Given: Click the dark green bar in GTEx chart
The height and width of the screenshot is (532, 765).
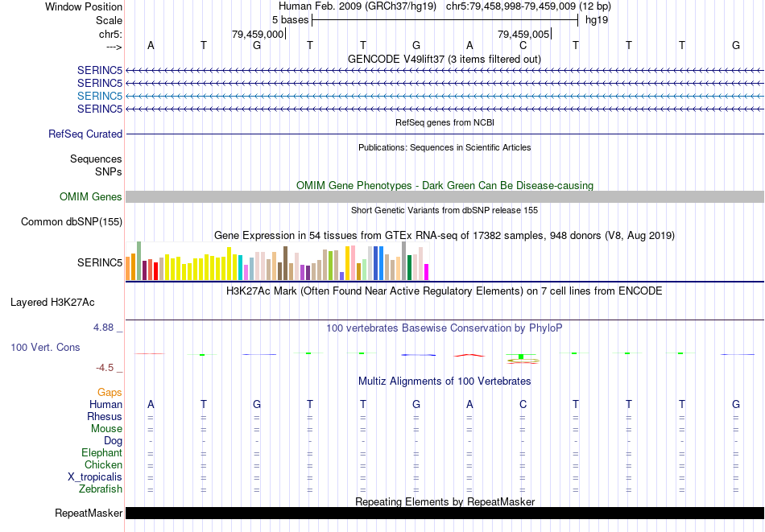Looking at the screenshot, I should point(410,268).
